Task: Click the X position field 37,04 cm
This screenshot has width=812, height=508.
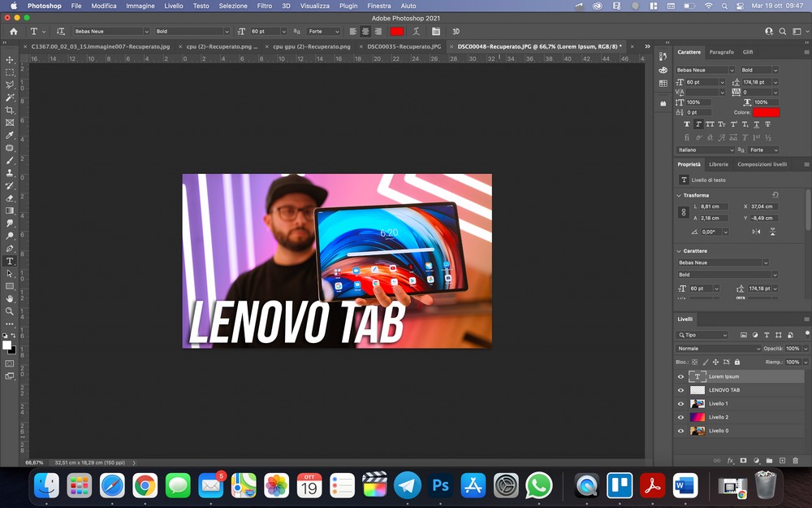Action: tap(764, 206)
